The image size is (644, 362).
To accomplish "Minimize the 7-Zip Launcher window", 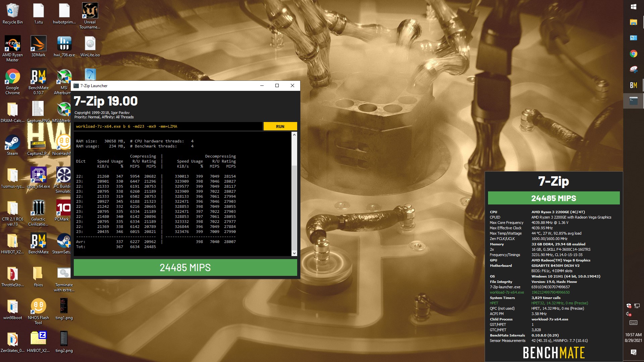I will [x=262, y=85].
